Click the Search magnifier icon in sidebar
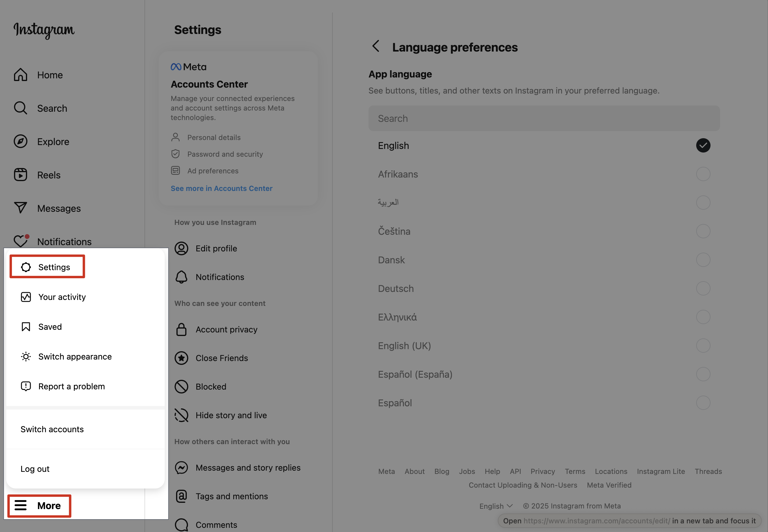This screenshot has height=532, width=768. click(x=20, y=108)
